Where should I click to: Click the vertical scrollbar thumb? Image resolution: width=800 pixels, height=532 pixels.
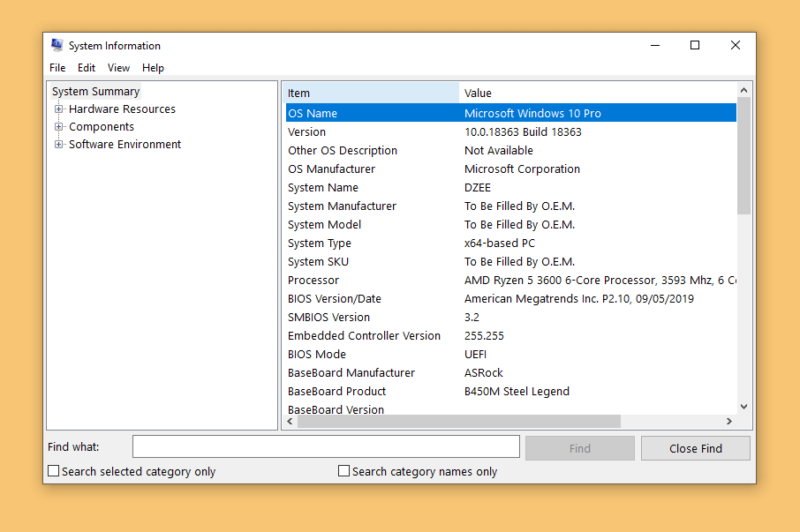pos(743,156)
